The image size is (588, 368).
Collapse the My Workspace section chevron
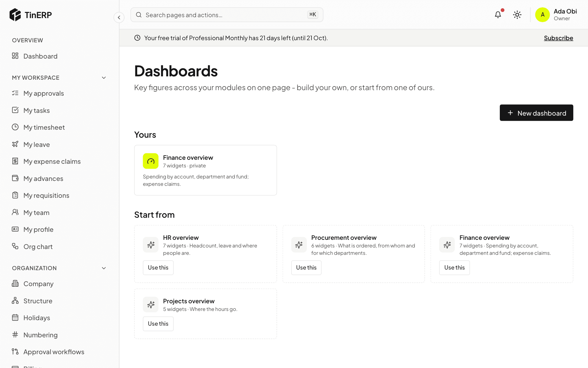click(x=104, y=78)
